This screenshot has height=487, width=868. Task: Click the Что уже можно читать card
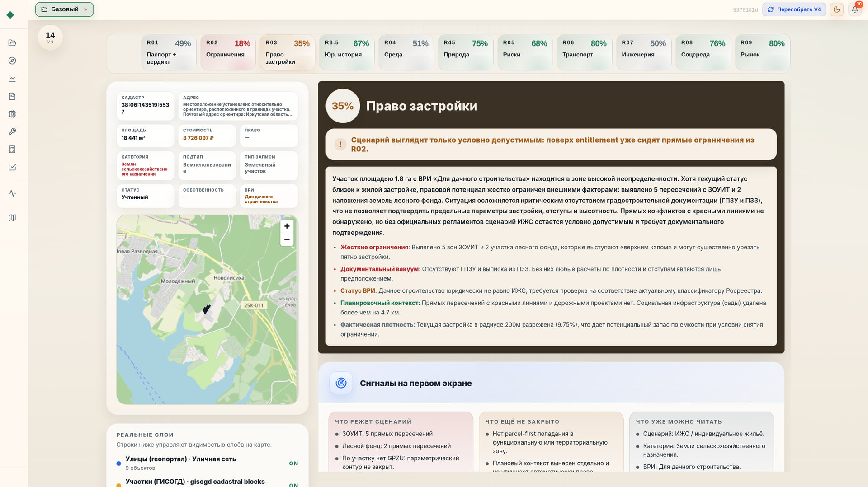tap(702, 441)
